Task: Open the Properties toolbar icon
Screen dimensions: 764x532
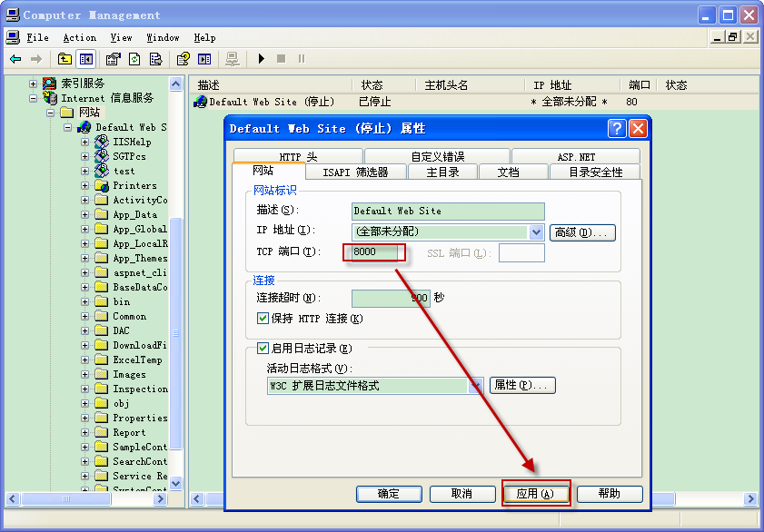Action: point(113,59)
